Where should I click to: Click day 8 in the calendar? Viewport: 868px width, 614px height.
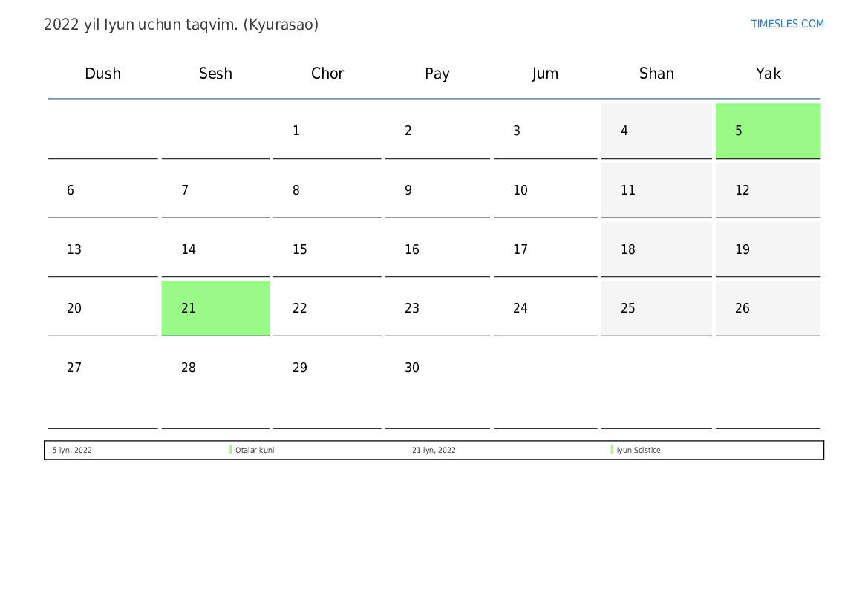pos(327,191)
